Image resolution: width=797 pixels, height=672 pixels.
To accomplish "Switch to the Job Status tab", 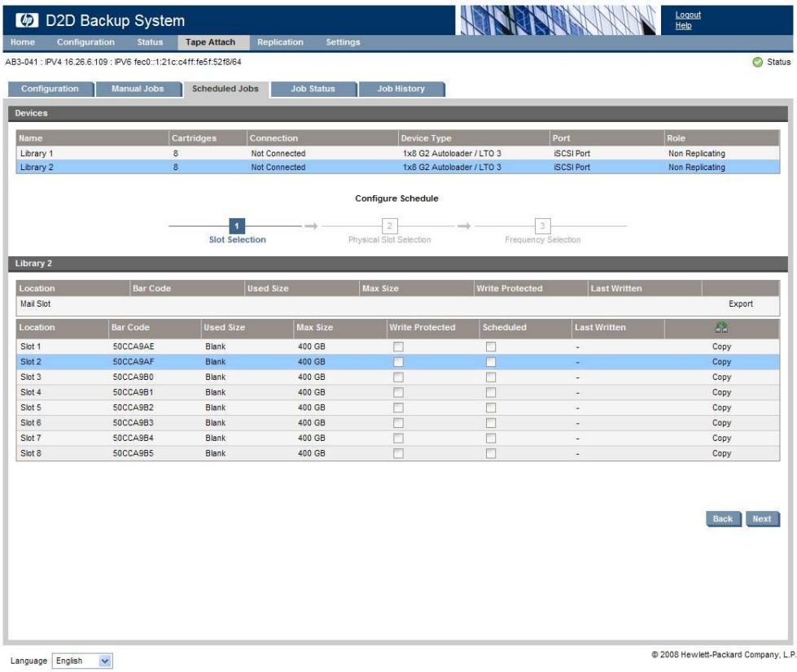I will (x=313, y=89).
